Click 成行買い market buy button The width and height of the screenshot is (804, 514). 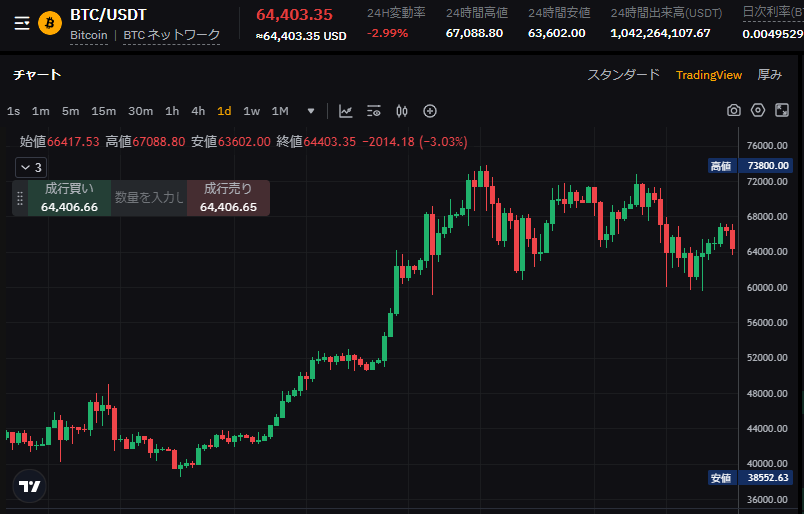[x=69, y=198]
